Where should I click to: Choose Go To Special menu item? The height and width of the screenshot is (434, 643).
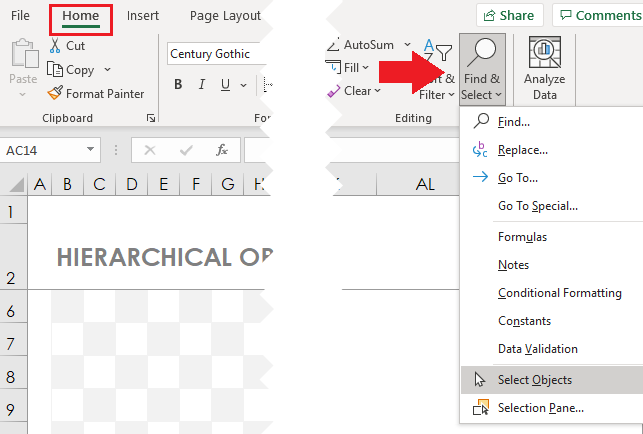click(537, 206)
